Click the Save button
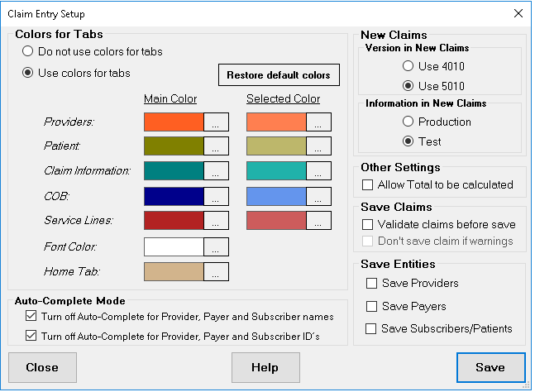This screenshot has width=535, height=392. coord(490,367)
